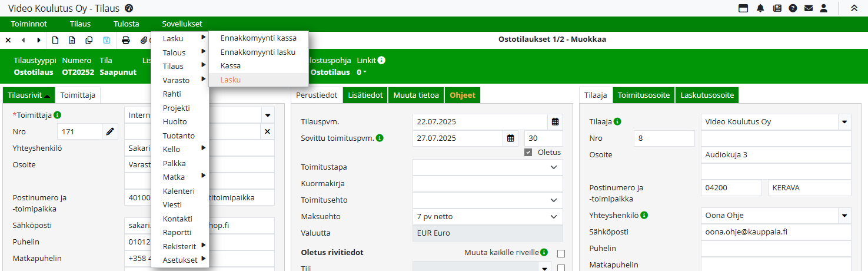The image size is (868, 271).
Task: Expand the Maksuehto dropdown
Action: click(x=553, y=217)
